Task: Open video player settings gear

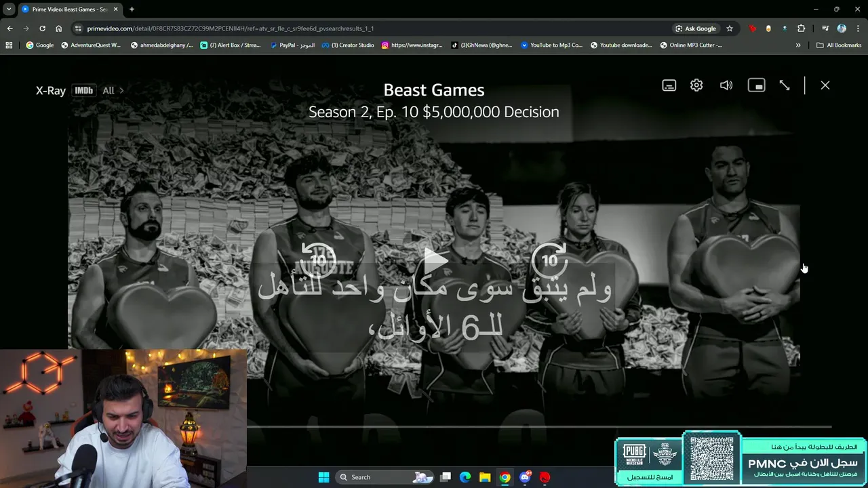Action: [x=696, y=85]
